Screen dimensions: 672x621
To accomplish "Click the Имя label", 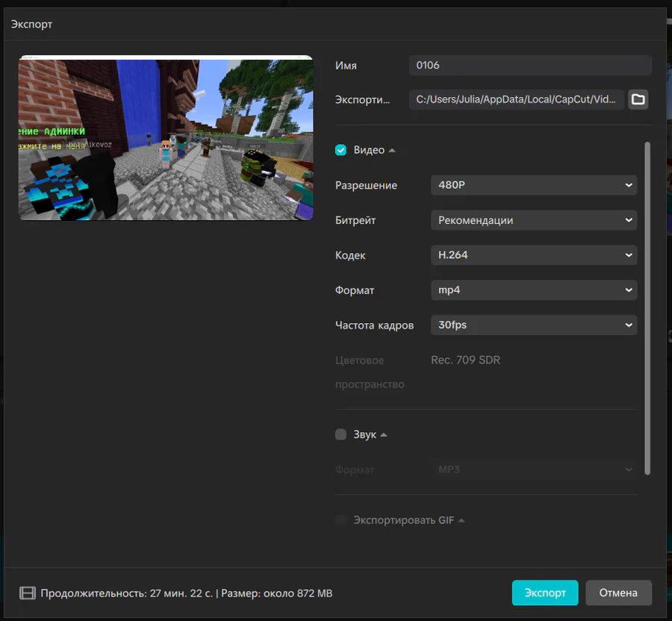I will (x=346, y=66).
